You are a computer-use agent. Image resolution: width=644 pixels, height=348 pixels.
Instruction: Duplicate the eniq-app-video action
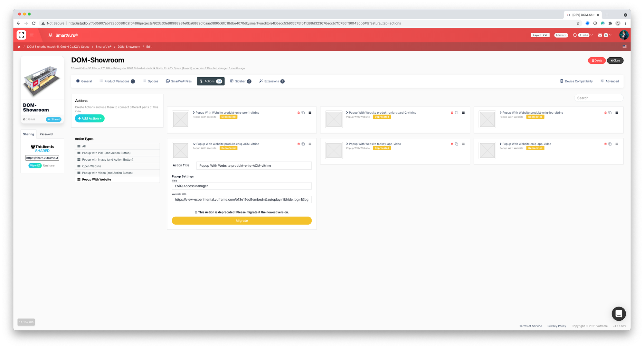[610, 144]
